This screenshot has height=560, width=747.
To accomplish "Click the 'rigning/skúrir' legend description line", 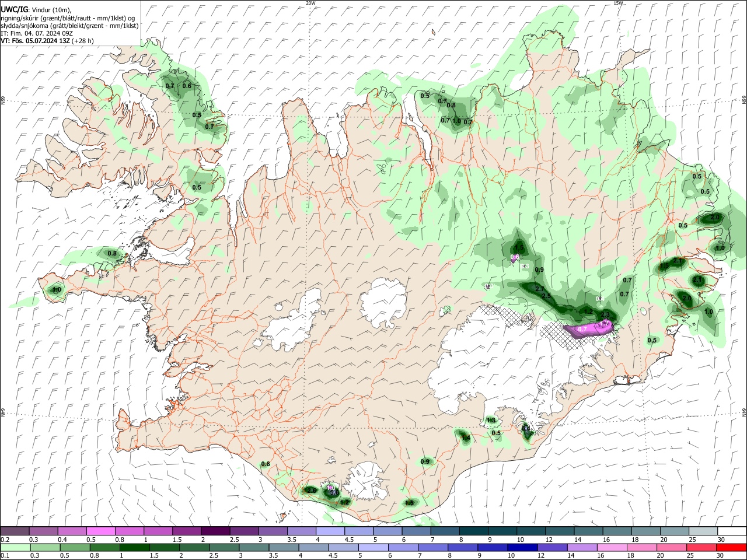I will (x=68, y=18).
